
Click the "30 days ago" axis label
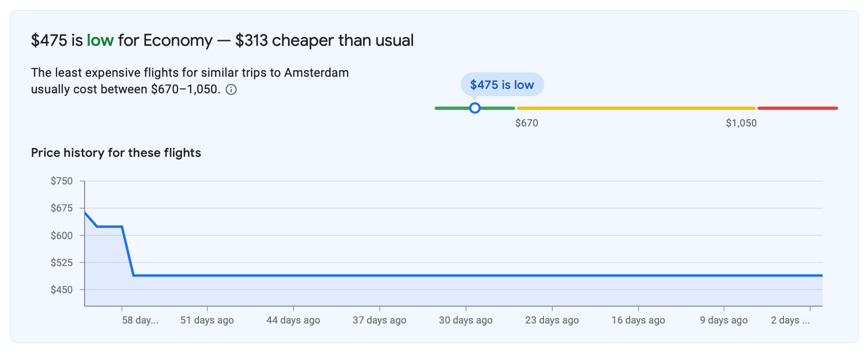click(466, 320)
